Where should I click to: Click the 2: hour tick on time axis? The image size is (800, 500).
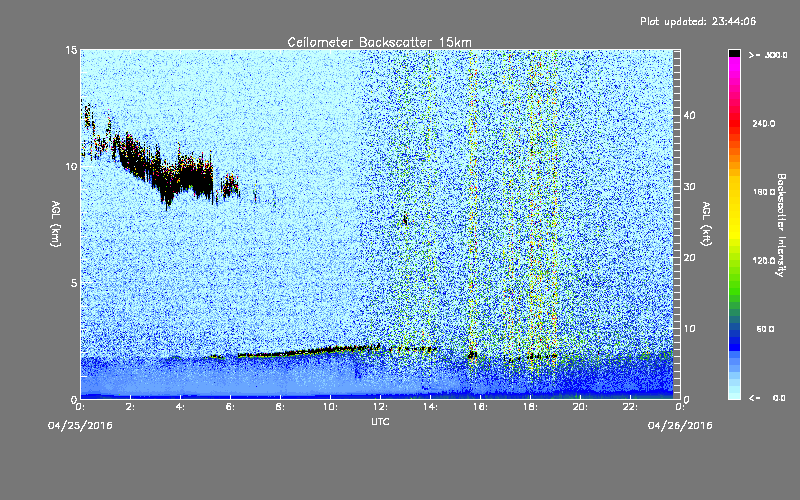[131, 407]
